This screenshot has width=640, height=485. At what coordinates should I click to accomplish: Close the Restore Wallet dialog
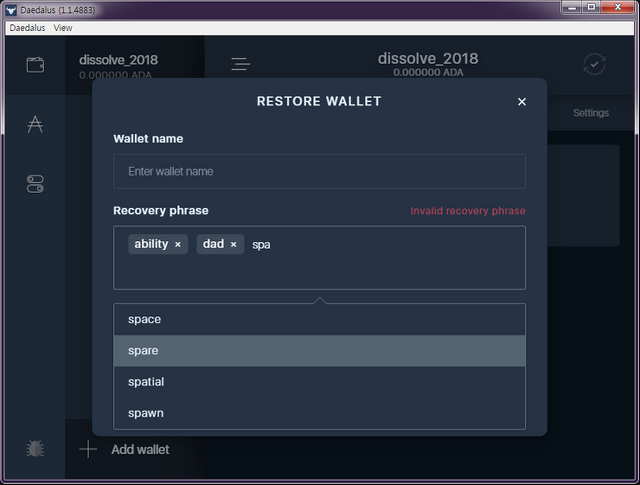pos(522,102)
